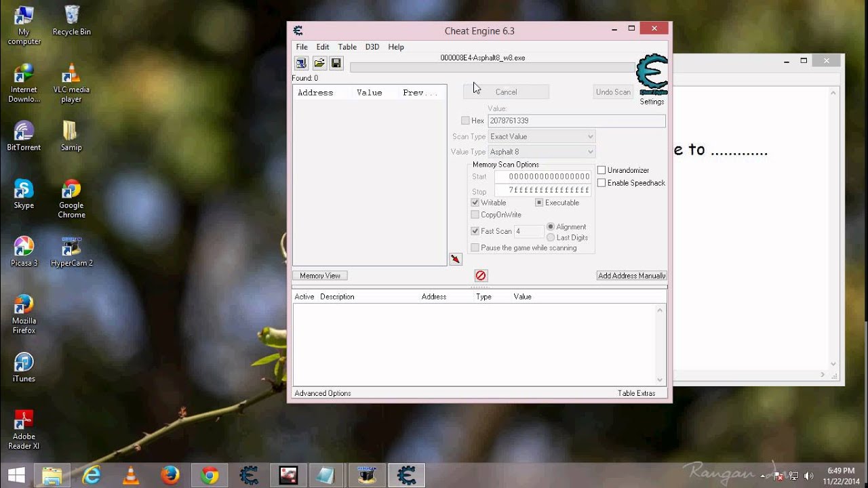868x488 pixels.
Task: Open Picasa 3 desktop icon
Action: click(x=24, y=252)
